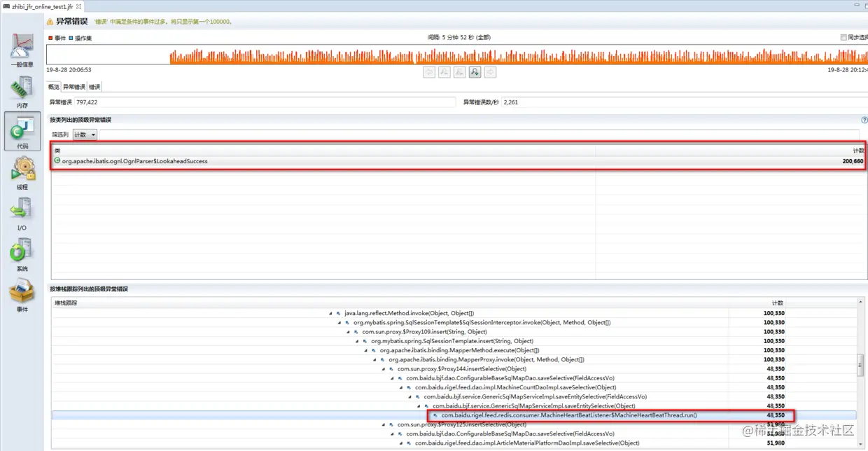
Task: Select the MachineHeartBeatThread.run() stack row
Action: coord(454,415)
